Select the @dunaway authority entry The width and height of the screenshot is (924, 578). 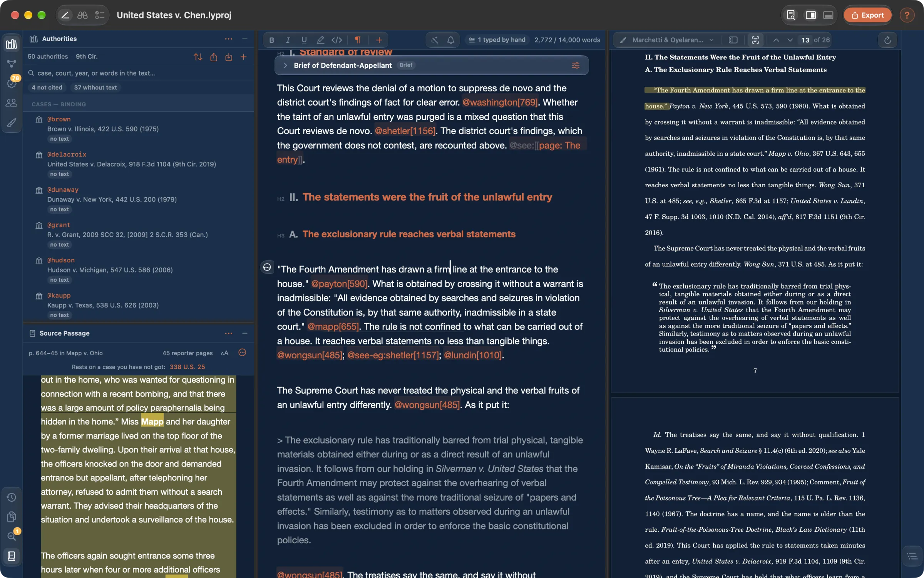(x=139, y=199)
